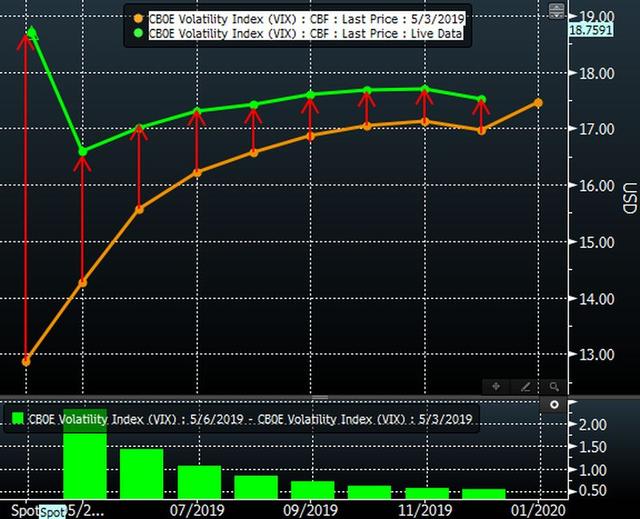The height and width of the screenshot is (519, 640).
Task: Select legend entry ending 'Last Price : Live Data'
Action: [306, 33]
